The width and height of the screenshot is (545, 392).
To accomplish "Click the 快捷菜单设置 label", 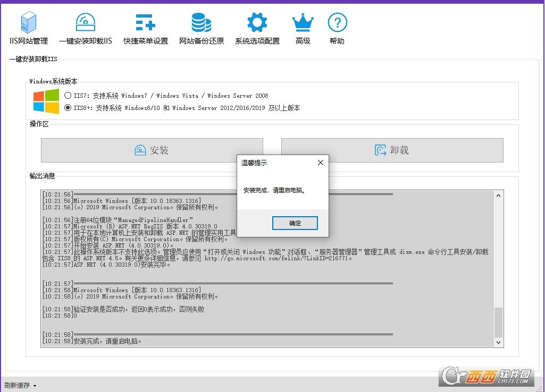I will [146, 41].
